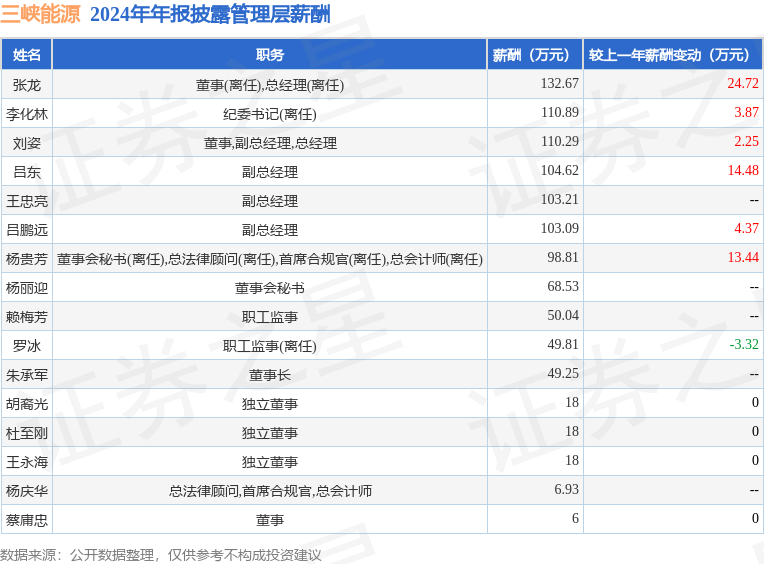Image resolution: width=764 pixels, height=564 pixels.
Task: Click the position 总法律顾问,首席合规官,总会计师
Action: pyautogui.click(x=269, y=491)
